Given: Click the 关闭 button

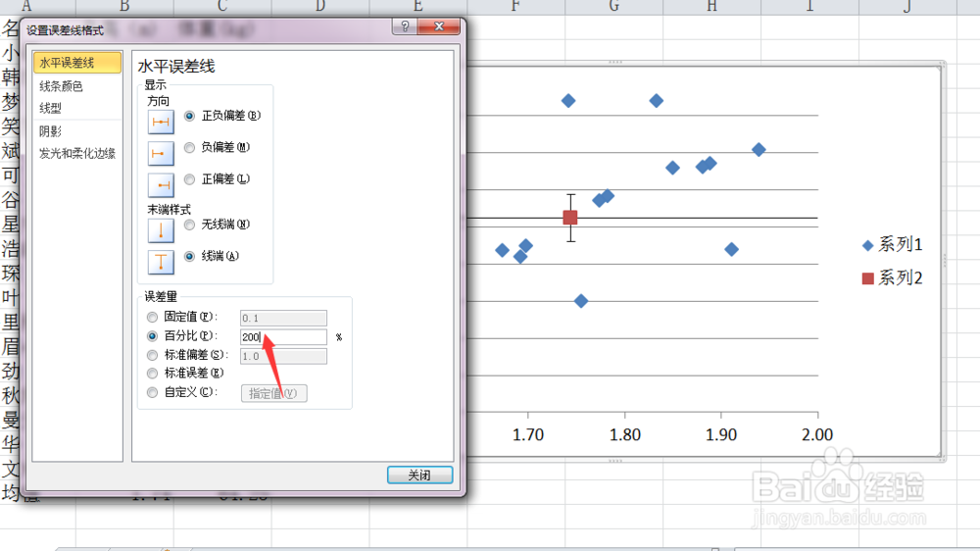Looking at the screenshot, I should click(x=419, y=476).
